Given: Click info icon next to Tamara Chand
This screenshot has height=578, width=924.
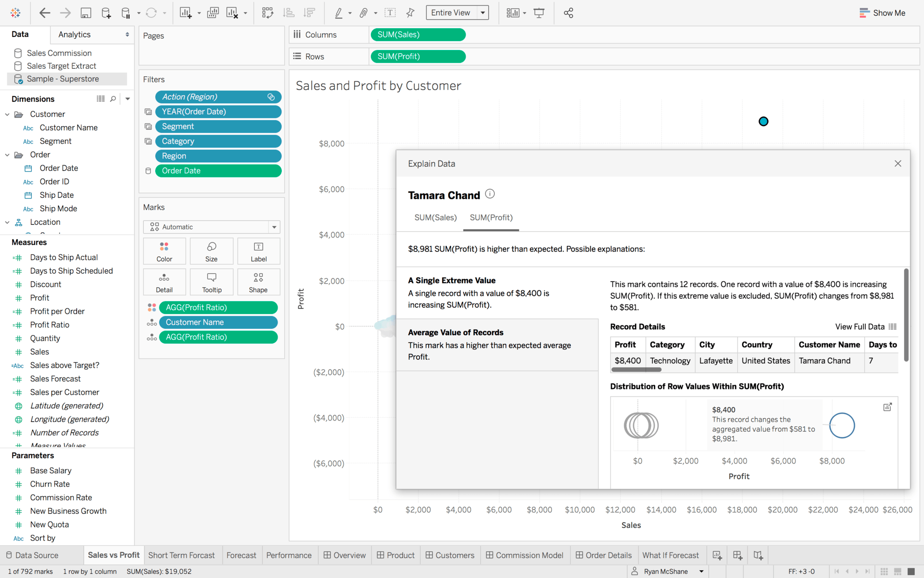Looking at the screenshot, I should [490, 194].
